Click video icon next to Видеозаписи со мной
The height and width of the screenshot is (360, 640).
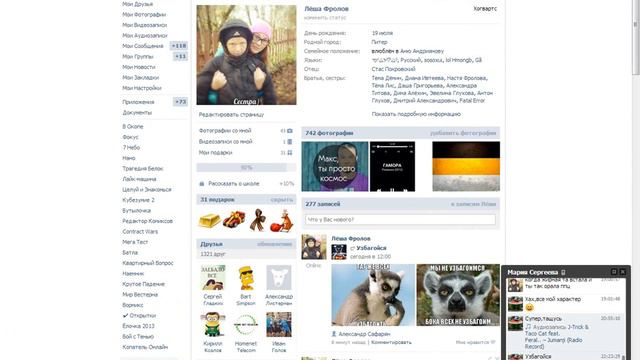(290, 142)
